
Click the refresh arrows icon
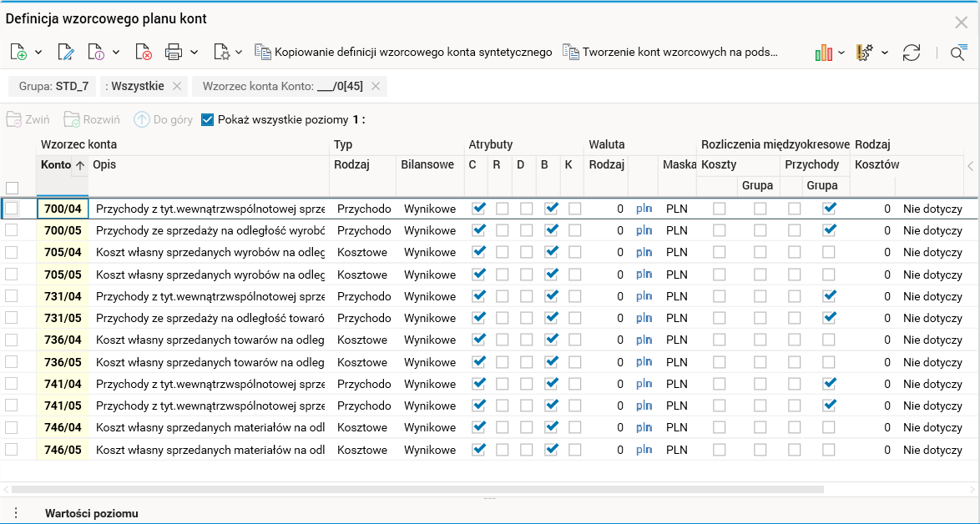[912, 53]
